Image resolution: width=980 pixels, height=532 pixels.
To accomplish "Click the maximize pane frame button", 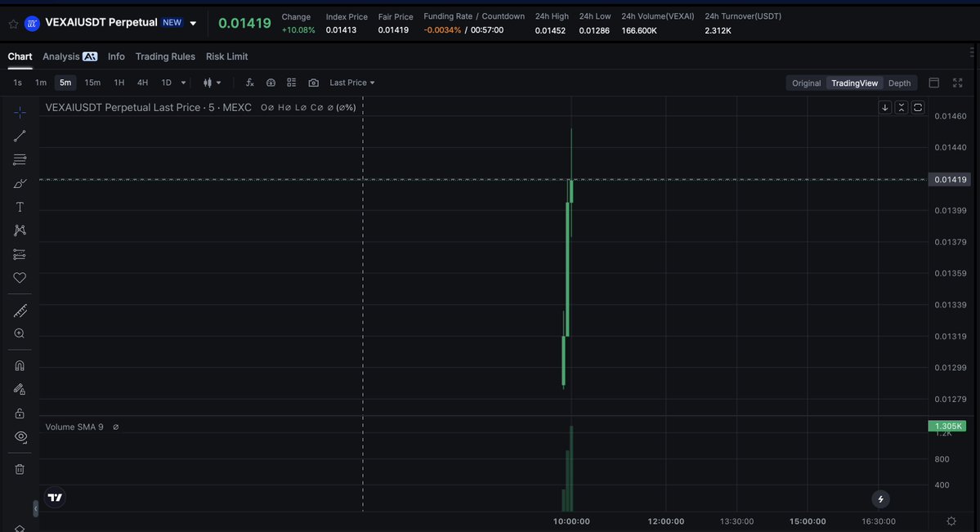I will click(918, 108).
